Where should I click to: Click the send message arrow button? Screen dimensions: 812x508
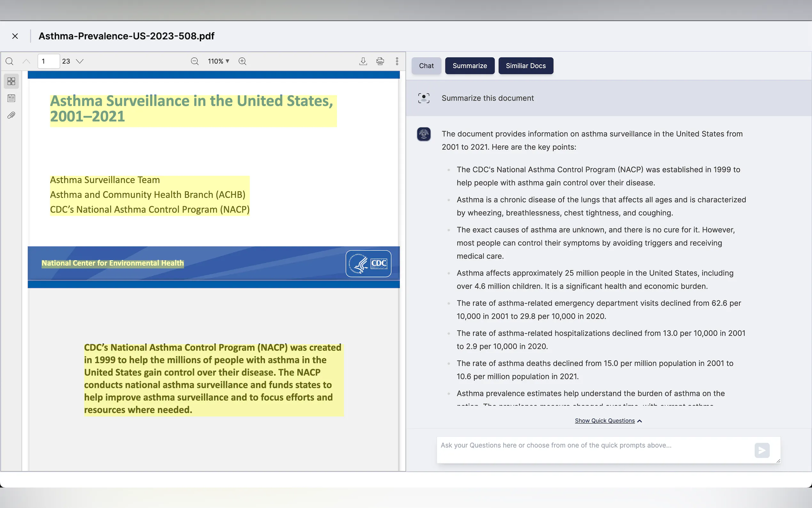[761, 450]
